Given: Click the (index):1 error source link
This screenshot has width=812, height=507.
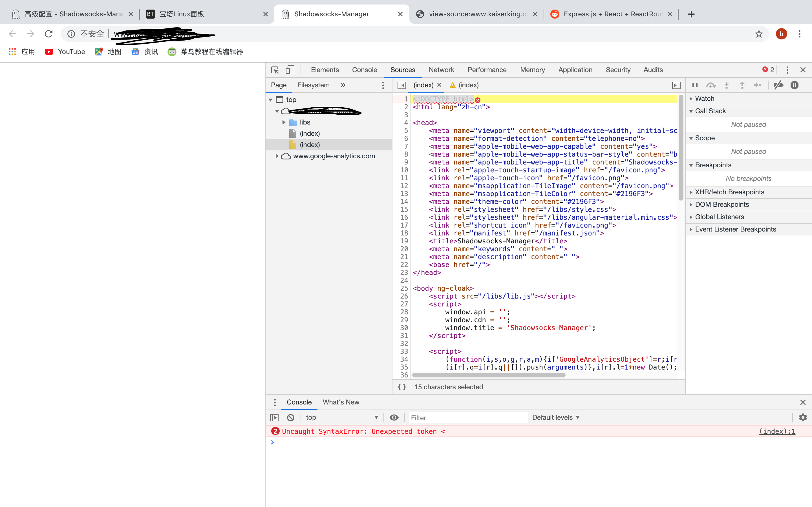Looking at the screenshot, I should pos(777,431).
